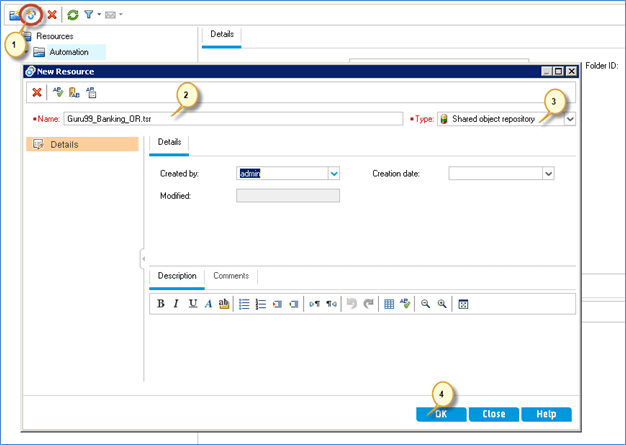The image size is (626, 445).
Task: Collapse the Automation folder tree arrow
Action: 26,52
